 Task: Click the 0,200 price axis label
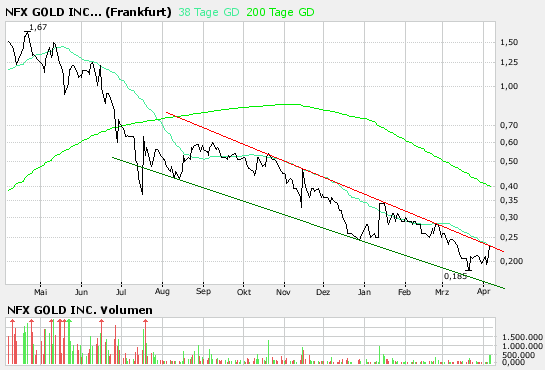(x=511, y=261)
